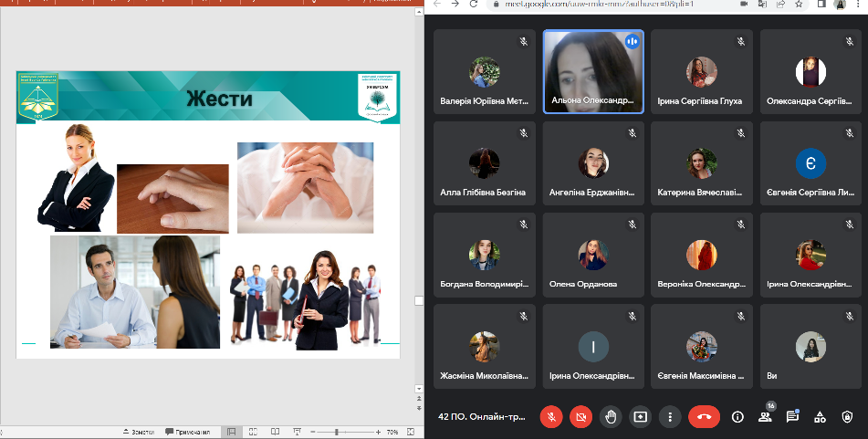Click scrollbar up arrow in PowerPoint
Viewport: 868px width, 439px height.
(419, 12)
